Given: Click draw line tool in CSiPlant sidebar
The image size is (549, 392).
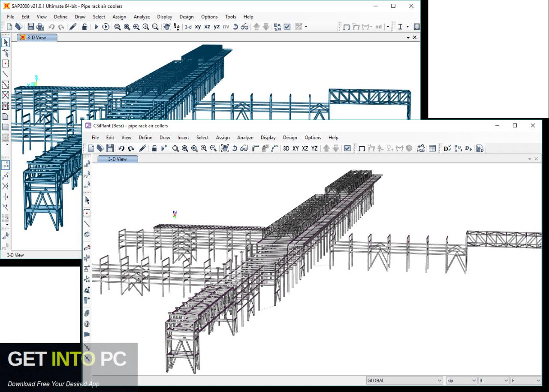Looking at the screenshot, I should pyautogui.click(x=87, y=224).
